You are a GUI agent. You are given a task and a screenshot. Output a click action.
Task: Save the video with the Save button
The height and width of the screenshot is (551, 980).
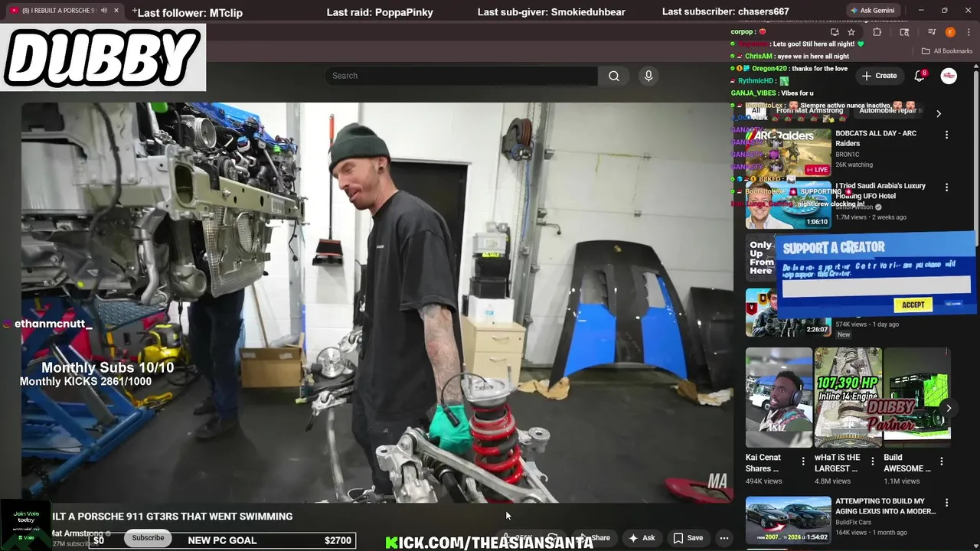coord(688,538)
